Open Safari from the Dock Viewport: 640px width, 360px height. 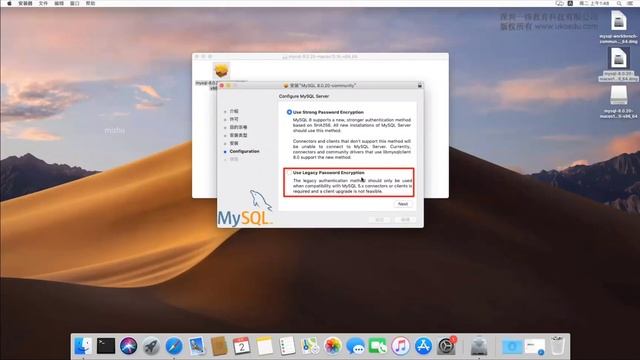point(174,346)
